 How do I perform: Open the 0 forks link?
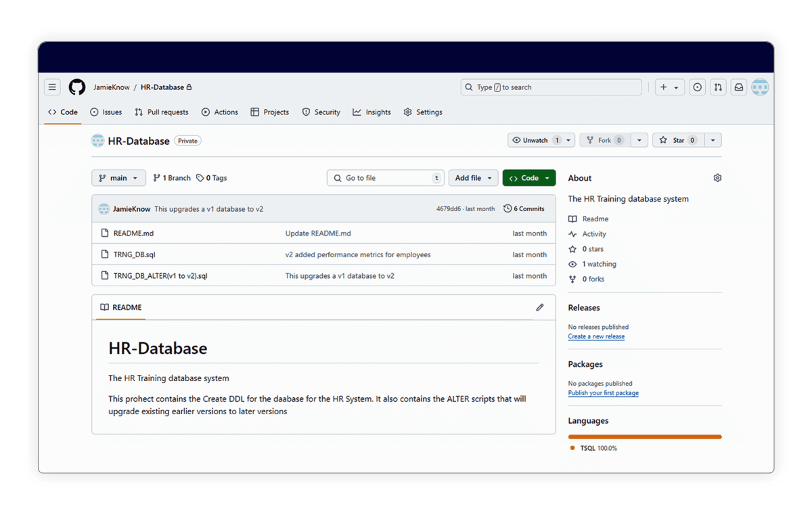tap(593, 279)
